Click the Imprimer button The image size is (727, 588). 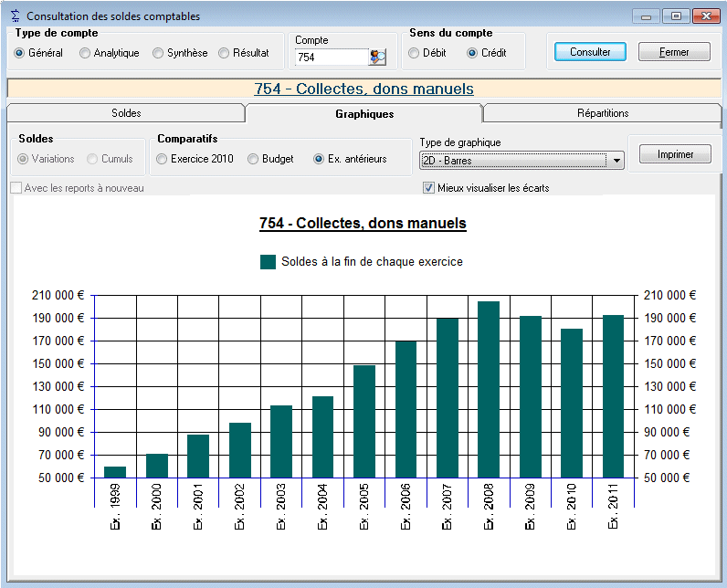tap(675, 153)
